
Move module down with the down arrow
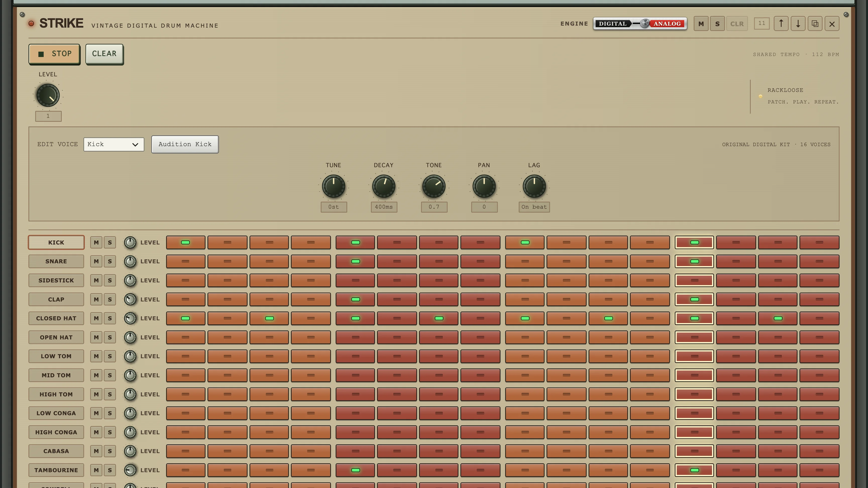pyautogui.click(x=798, y=24)
